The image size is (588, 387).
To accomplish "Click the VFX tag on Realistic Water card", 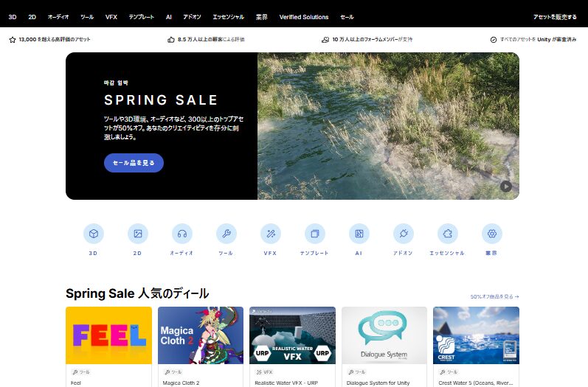I will (x=264, y=372).
